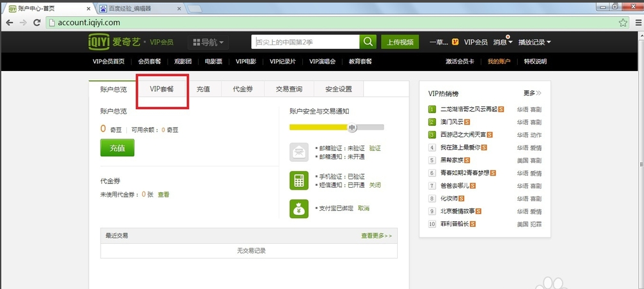The height and width of the screenshot is (289, 644).
Task: Click the green search magnifier button
Action: pyautogui.click(x=368, y=41)
